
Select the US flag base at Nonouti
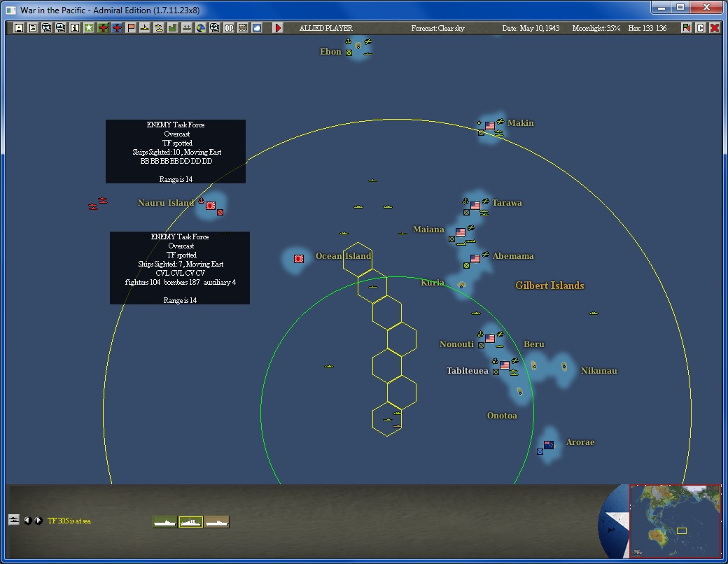[x=490, y=339]
